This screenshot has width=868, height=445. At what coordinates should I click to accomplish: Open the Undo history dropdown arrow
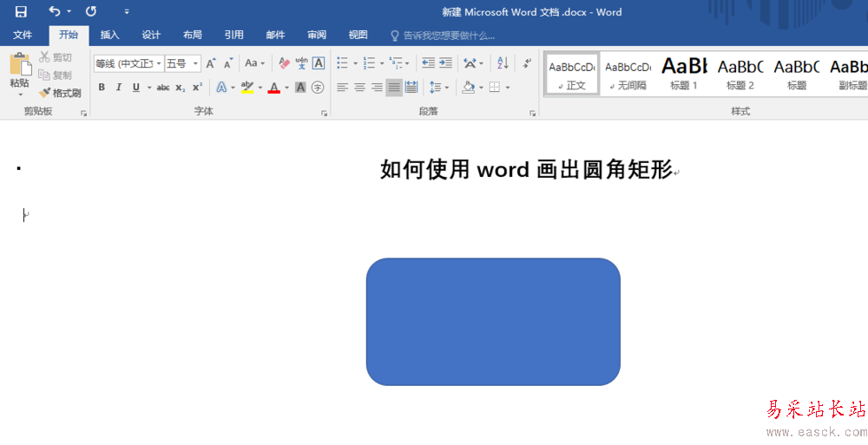(69, 11)
